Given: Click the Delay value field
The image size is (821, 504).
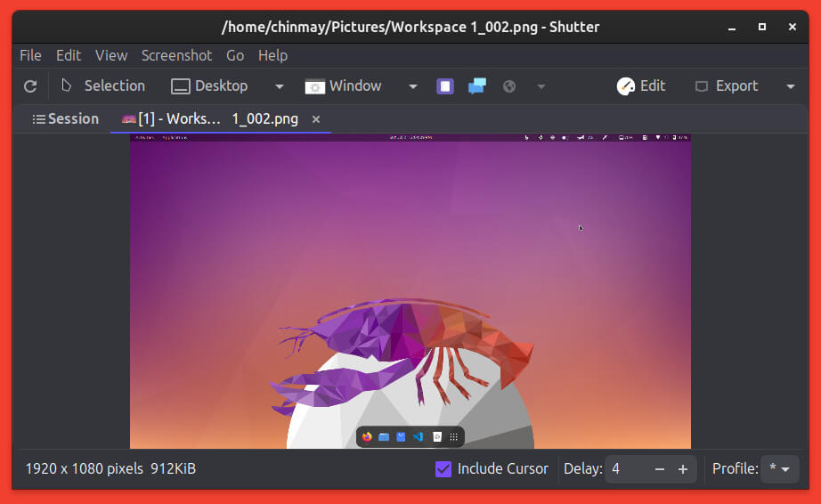Looking at the screenshot, I should 627,469.
